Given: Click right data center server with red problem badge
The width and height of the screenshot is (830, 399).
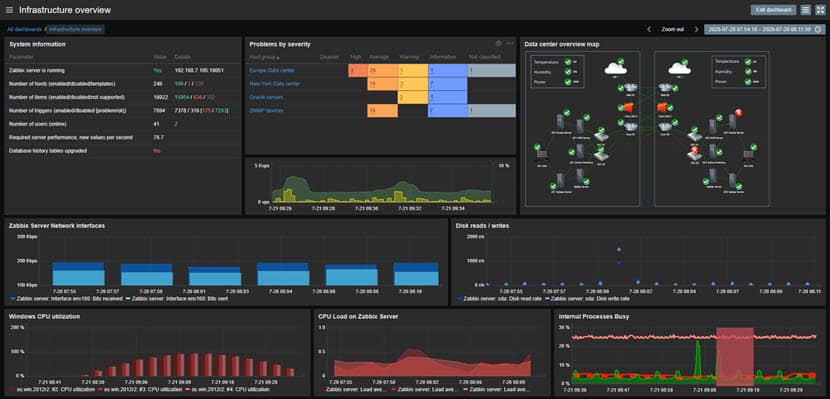Looking at the screenshot, I should point(732,122).
